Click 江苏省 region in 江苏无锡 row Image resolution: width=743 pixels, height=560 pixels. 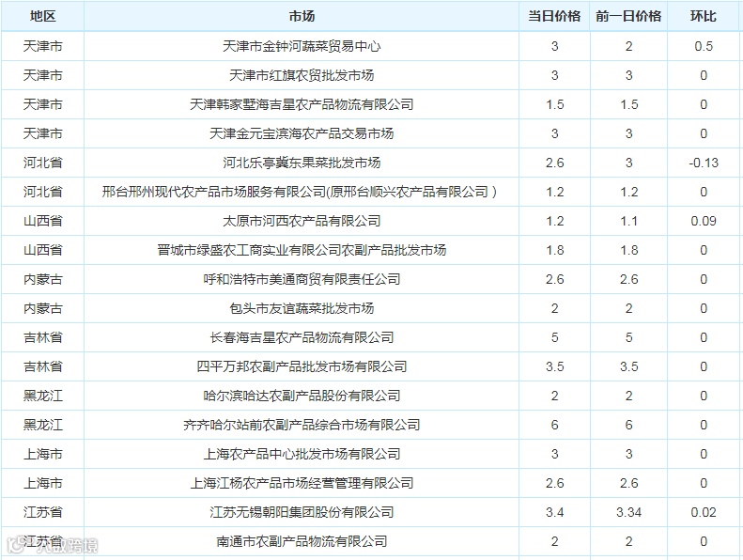coord(42,513)
